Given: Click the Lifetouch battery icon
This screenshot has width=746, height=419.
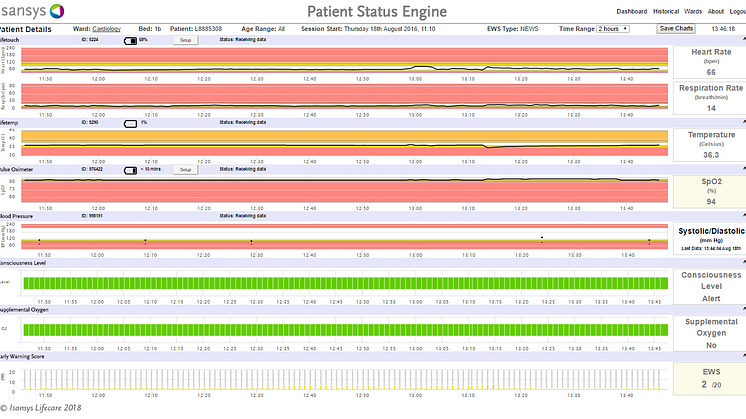Looking at the screenshot, I should coord(130,41).
